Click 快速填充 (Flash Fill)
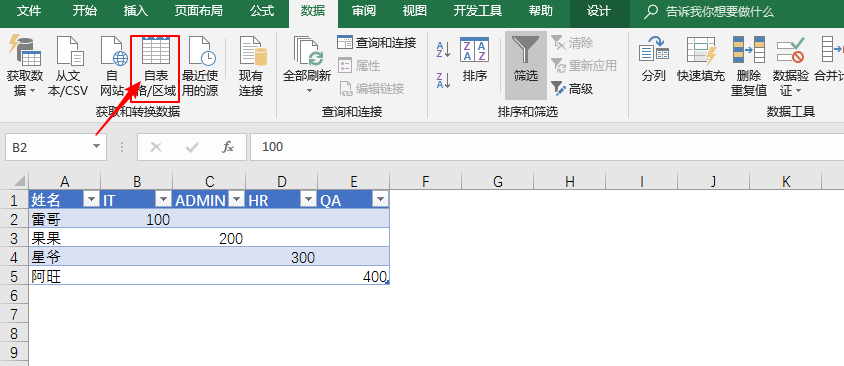Image resolution: width=844 pixels, height=366 pixels. coord(701,60)
